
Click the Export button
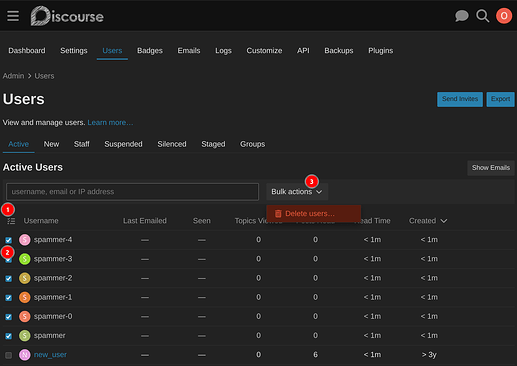pos(500,99)
